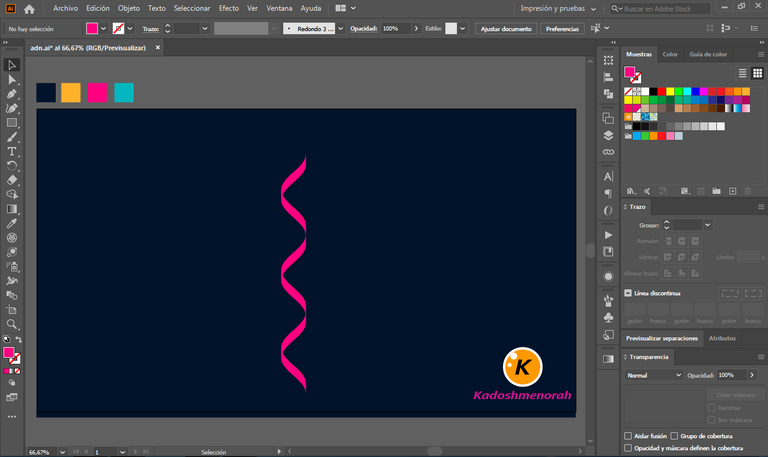The height and width of the screenshot is (457, 768).
Task: Click the Trazo label in control bar
Action: coord(150,29)
